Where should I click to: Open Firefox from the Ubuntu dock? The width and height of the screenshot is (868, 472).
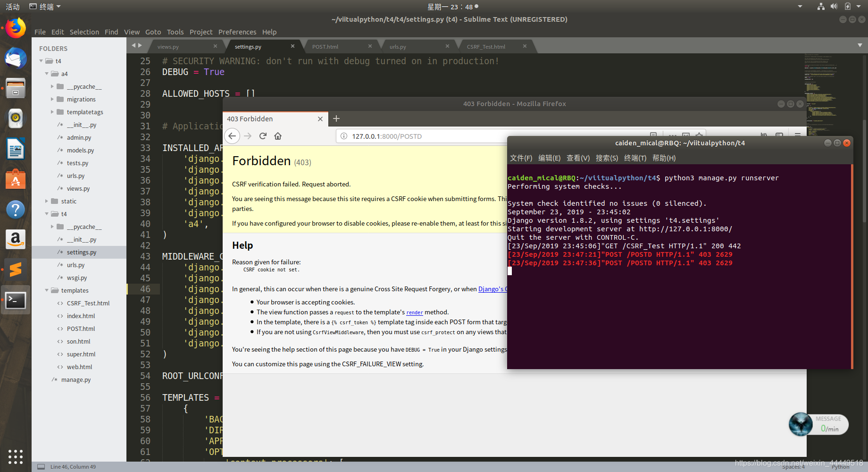pos(16,28)
